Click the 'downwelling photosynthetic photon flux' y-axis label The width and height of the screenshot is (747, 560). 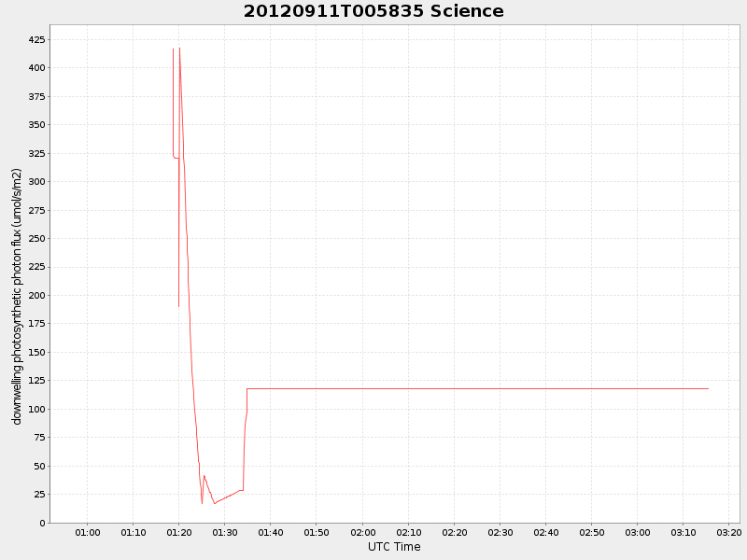(x=17, y=296)
